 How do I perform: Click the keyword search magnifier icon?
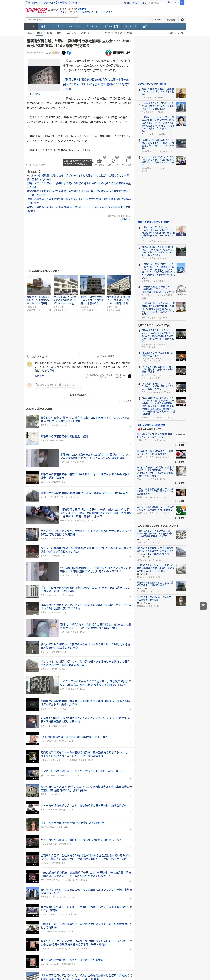pyautogui.click(x=75, y=20)
